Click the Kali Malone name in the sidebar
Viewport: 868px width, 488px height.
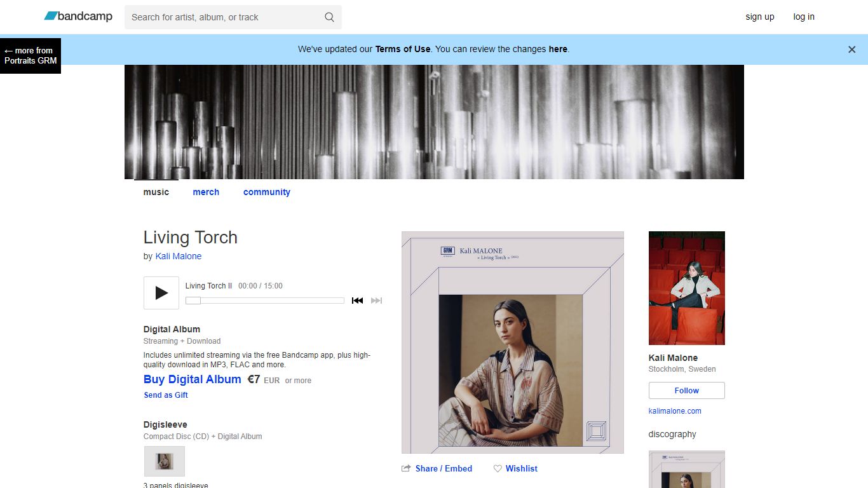673,358
